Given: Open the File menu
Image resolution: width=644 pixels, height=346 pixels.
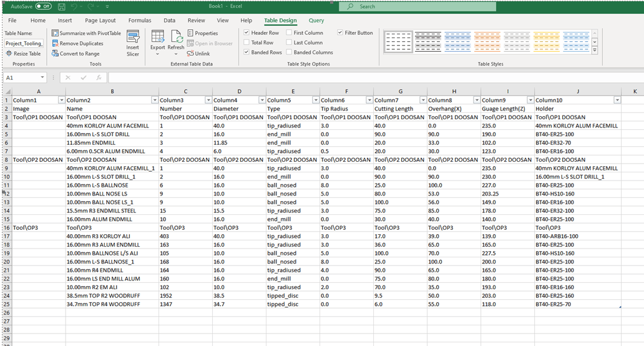Looking at the screenshot, I should coord(12,21).
